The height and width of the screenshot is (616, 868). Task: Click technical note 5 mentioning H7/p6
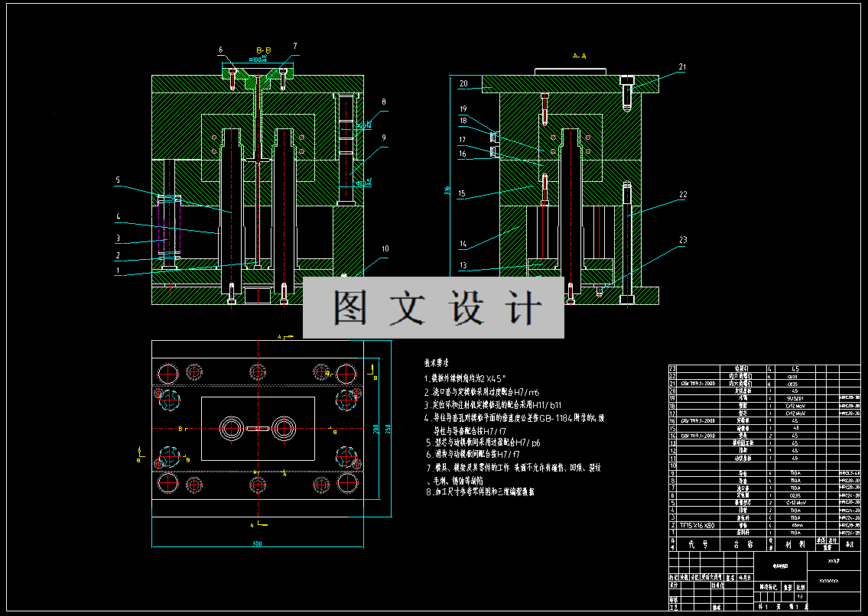[x=483, y=443]
